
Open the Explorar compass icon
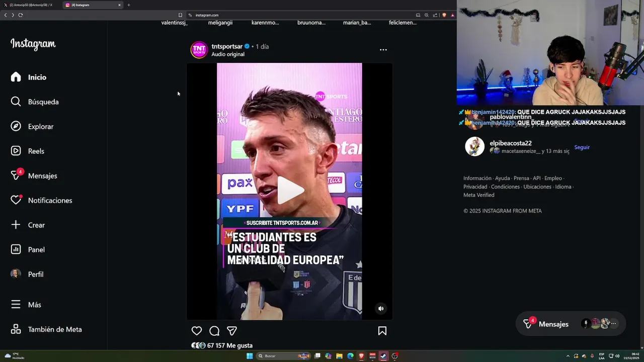(16, 126)
